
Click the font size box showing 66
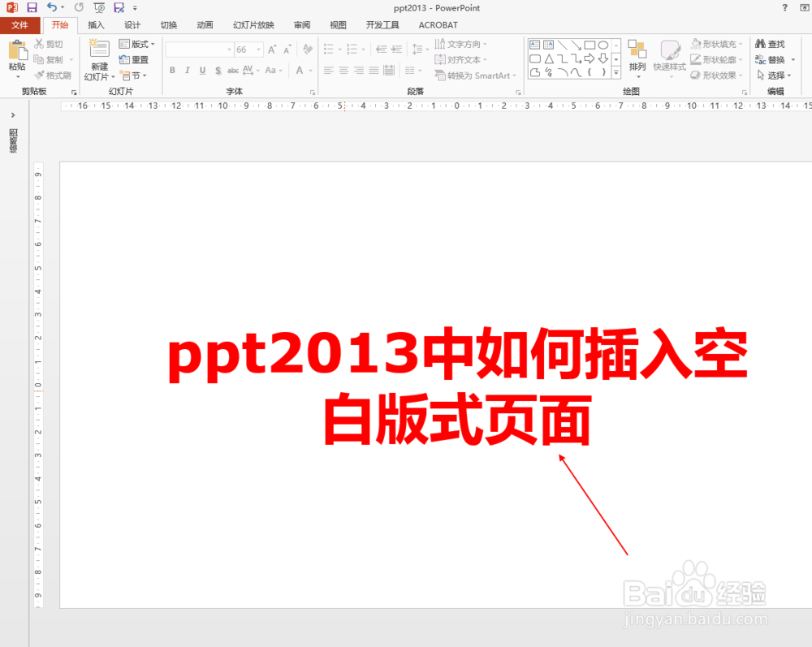pyautogui.click(x=248, y=50)
